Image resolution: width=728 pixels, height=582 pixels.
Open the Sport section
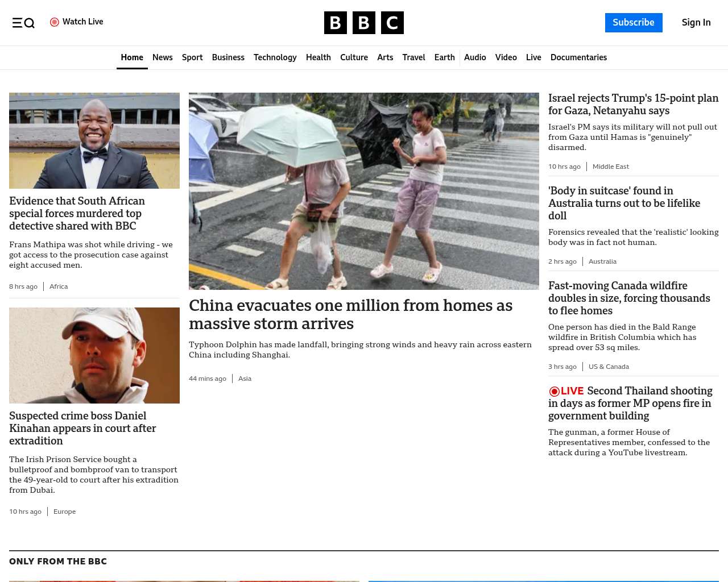click(192, 57)
